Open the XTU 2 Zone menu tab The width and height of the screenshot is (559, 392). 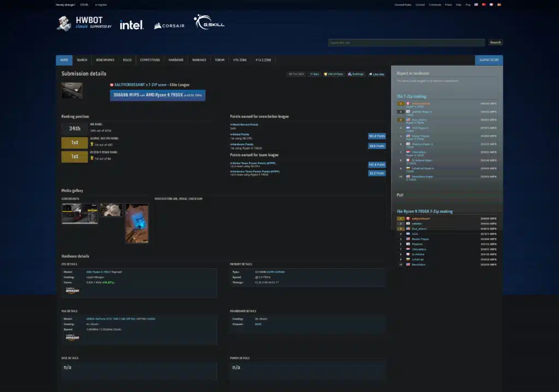[264, 60]
